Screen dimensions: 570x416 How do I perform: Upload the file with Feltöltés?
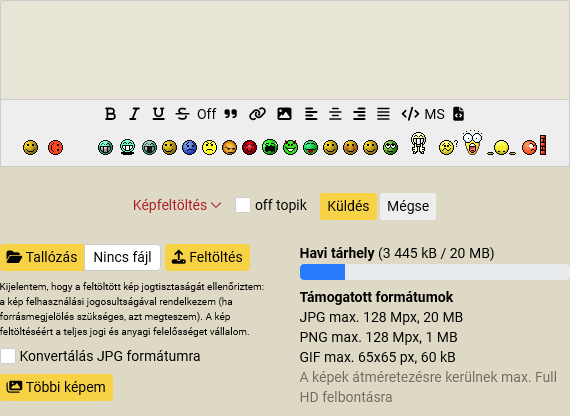(x=208, y=257)
